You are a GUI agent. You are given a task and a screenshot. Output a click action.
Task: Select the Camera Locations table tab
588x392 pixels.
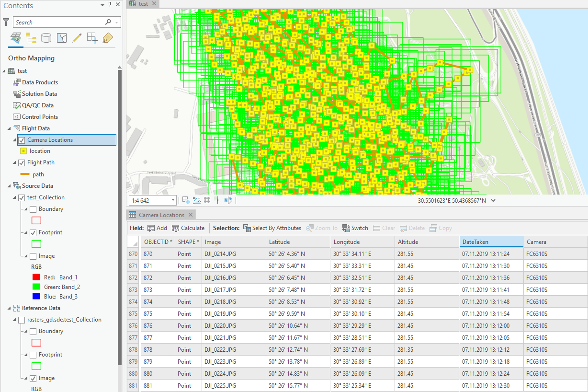pyautogui.click(x=161, y=214)
